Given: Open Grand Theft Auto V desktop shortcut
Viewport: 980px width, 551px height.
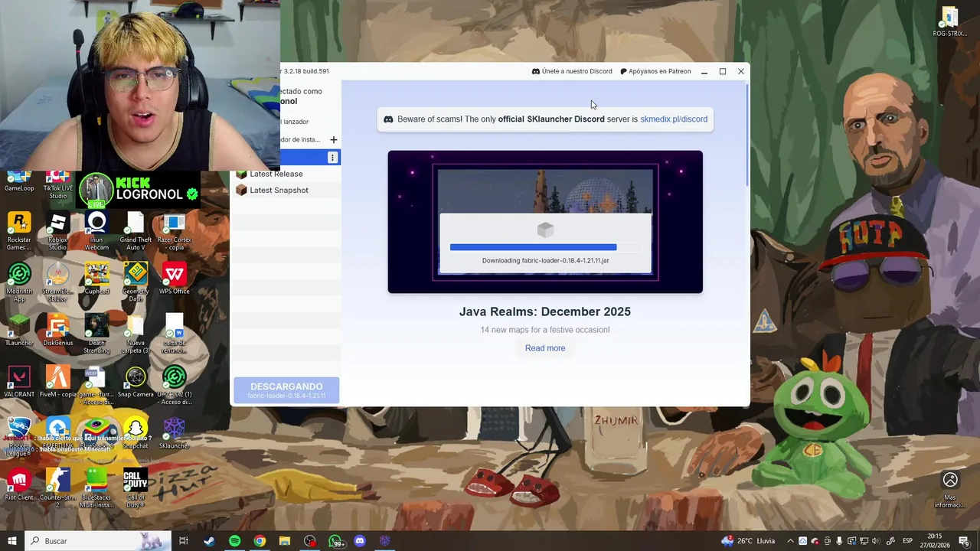Looking at the screenshot, I should [136, 231].
